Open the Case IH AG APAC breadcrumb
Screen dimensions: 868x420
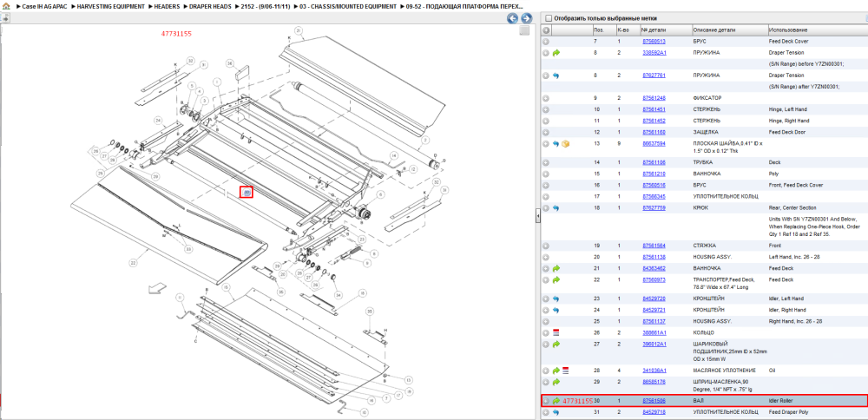[45, 6]
